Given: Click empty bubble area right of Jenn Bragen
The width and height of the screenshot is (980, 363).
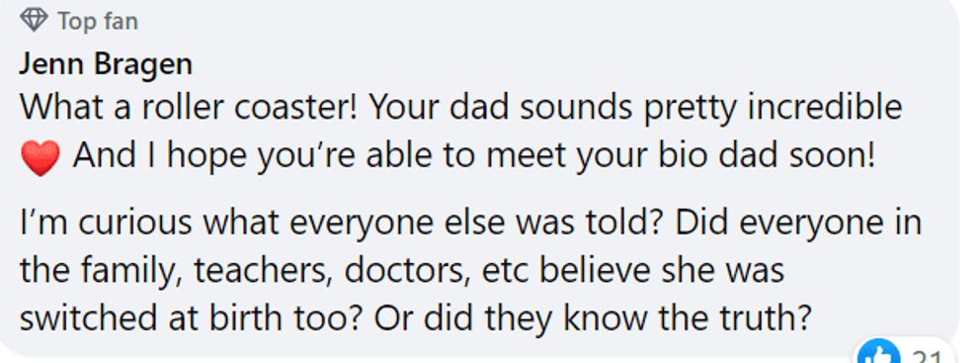Looking at the screenshot, I should click(562, 64).
